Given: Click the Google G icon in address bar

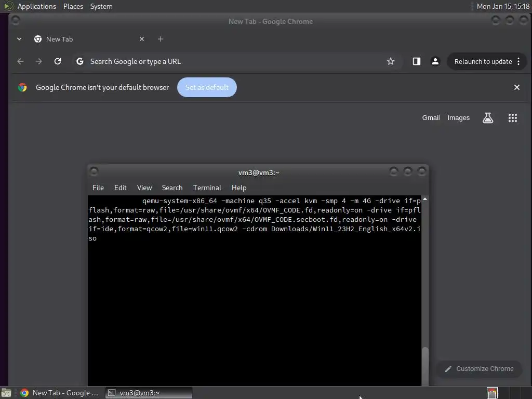Looking at the screenshot, I should click(79, 61).
